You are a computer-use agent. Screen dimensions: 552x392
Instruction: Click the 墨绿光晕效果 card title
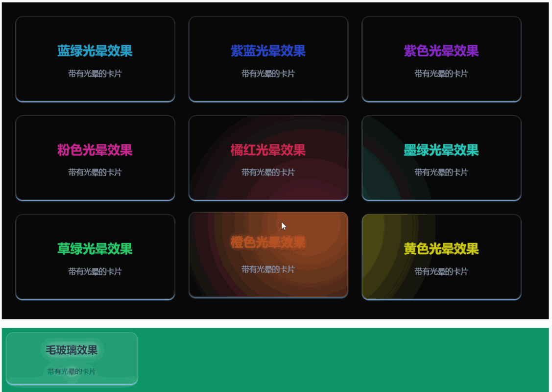pos(441,150)
